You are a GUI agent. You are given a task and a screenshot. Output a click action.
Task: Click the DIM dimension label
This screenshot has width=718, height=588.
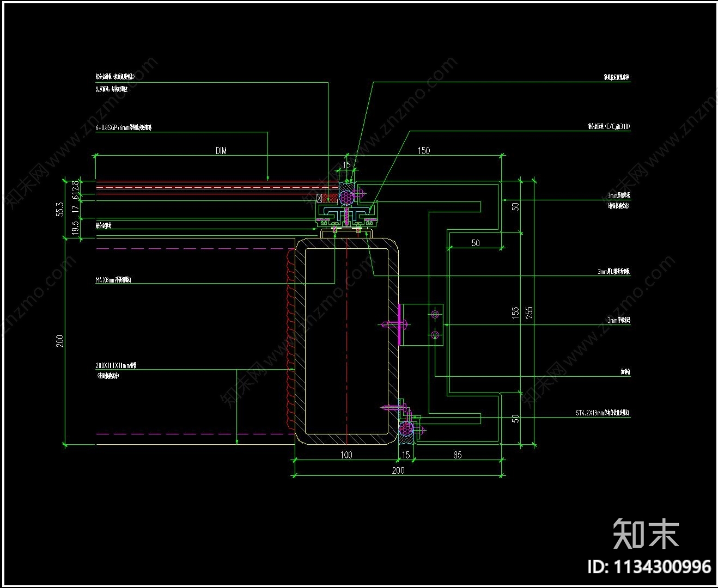point(221,151)
